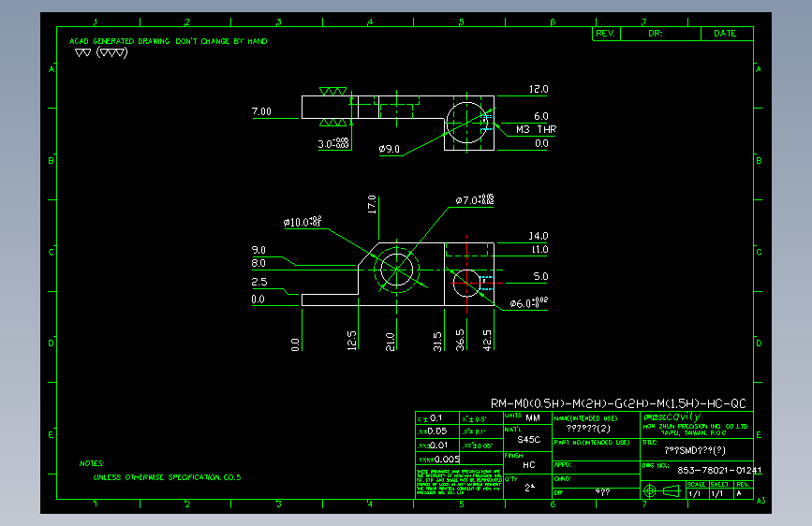Pick the 12.0 dimension in top view
The width and height of the screenshot is (812, 526).
click(x=539, y=89)
